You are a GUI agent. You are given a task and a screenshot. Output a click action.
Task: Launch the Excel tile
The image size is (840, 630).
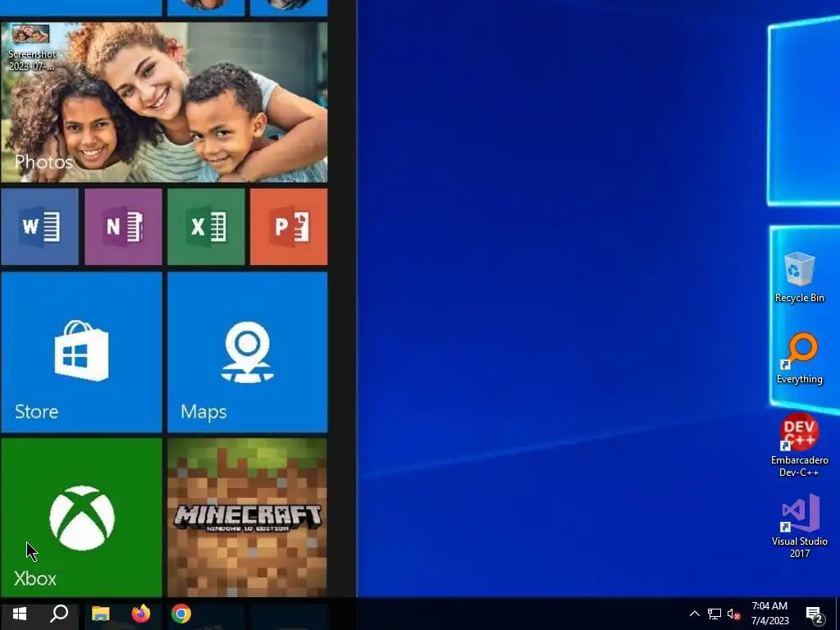coord(206,226)
